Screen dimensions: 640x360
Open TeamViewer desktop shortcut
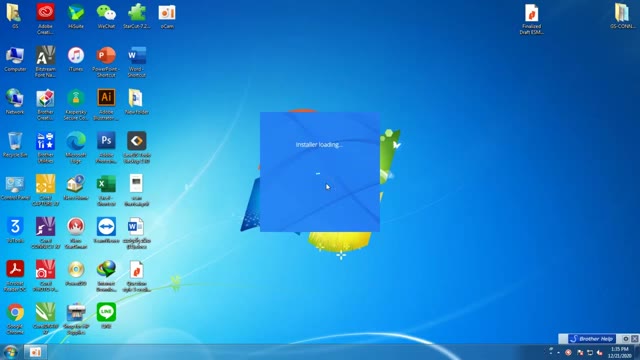106,230
